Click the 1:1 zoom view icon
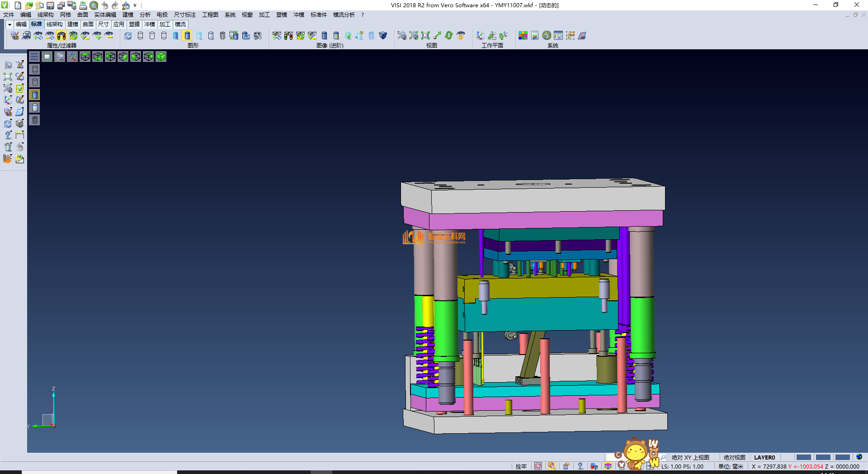The image size is (868, 474). tap(425, 35)
